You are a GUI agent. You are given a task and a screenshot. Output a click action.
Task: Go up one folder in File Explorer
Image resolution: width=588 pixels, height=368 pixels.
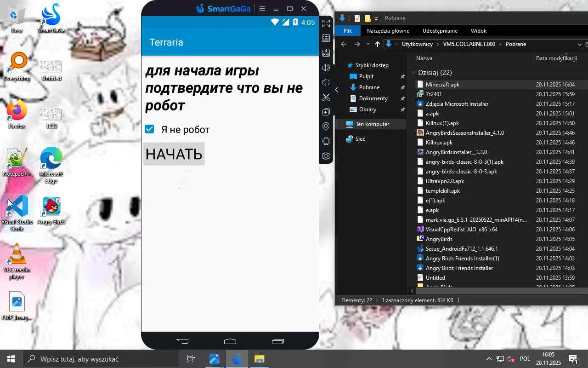tap(378, 44)
